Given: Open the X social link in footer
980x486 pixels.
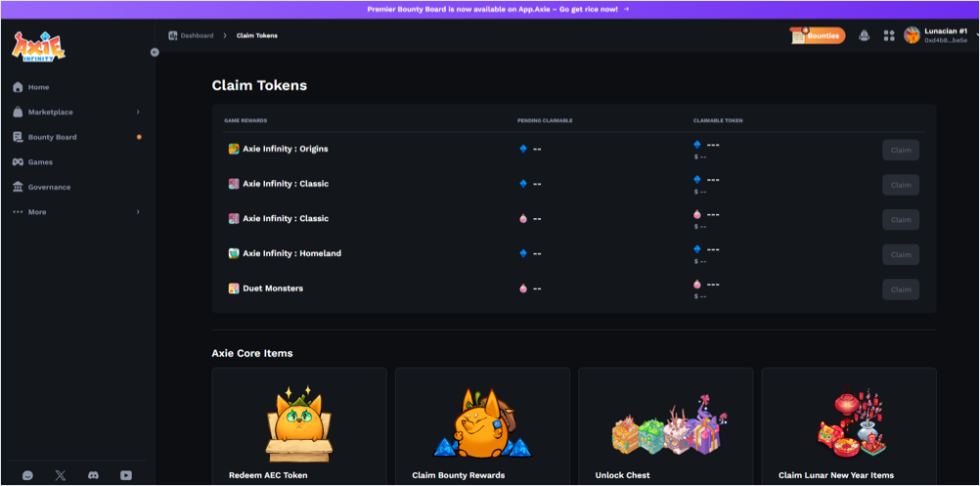Looking at the screenshot, I should 60,475.
